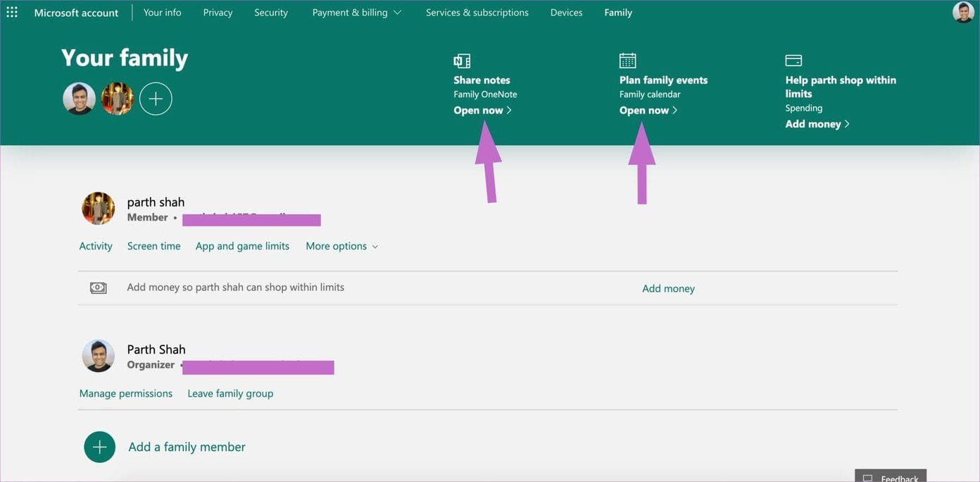Viewport: 980px width, 482px height.
Task: Click the OneNote icon above Share notes
Action: [462, 61]
